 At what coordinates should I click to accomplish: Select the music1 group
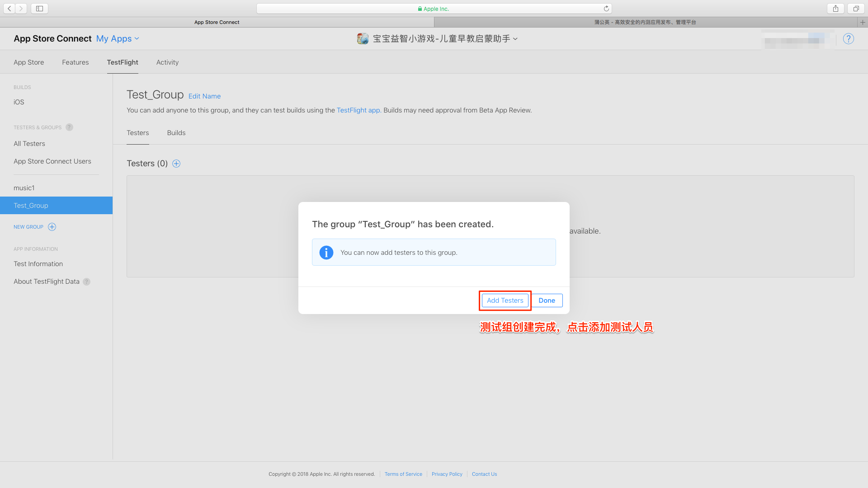24,188
